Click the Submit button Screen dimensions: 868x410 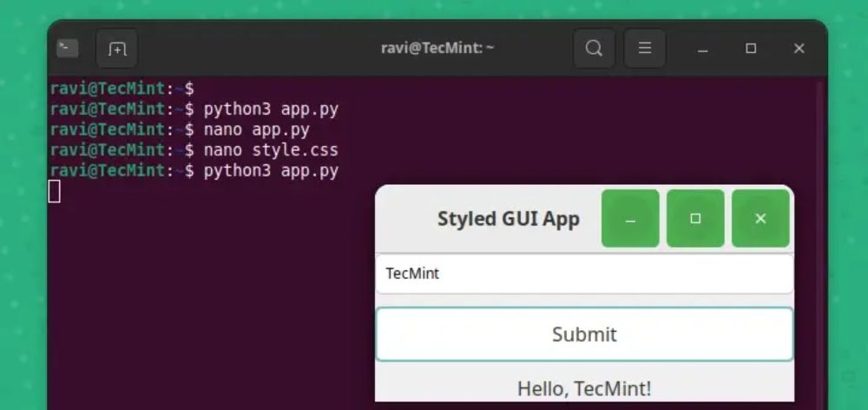coord(584,334)
